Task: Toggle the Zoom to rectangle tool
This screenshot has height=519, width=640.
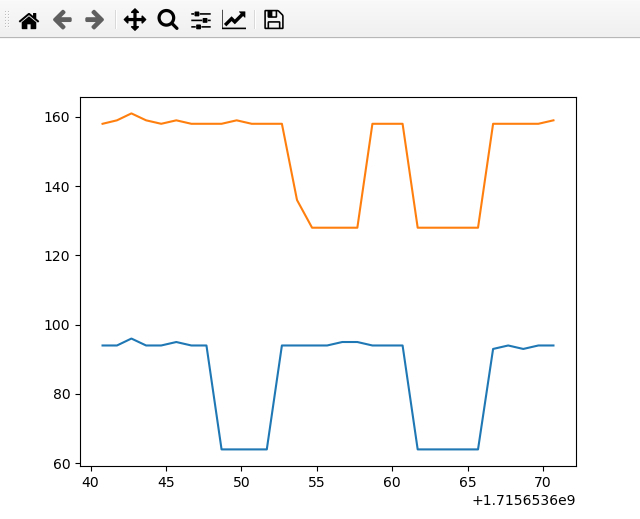Action: tap(168, 19)
